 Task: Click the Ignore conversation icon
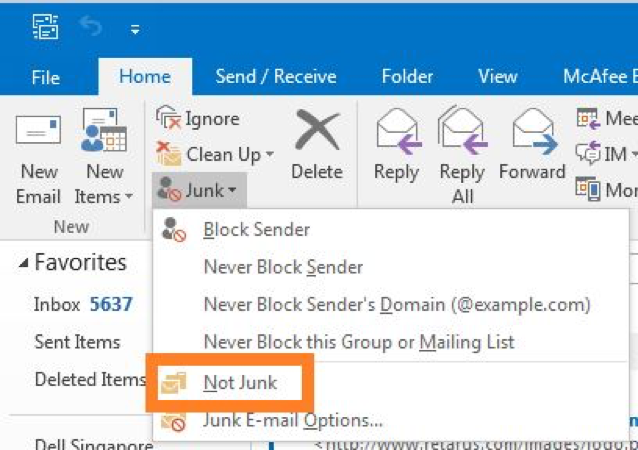[x=168, y=118]
